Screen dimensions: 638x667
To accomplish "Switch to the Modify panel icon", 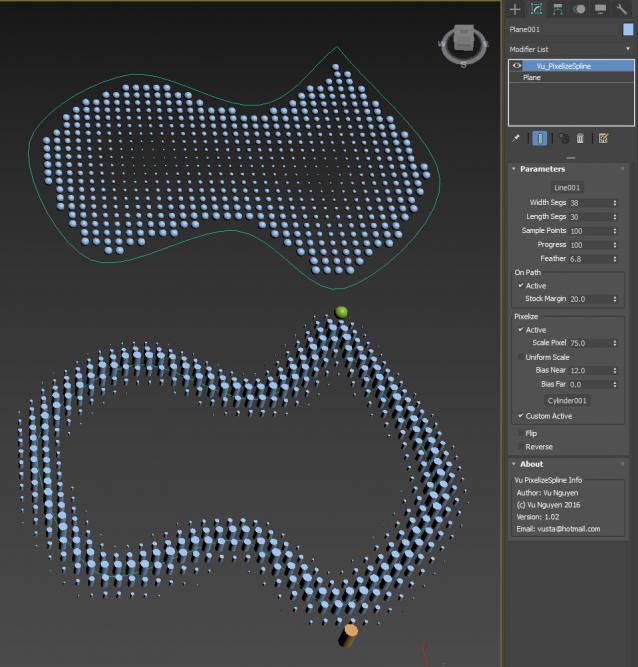I will (x=536, y=9).
